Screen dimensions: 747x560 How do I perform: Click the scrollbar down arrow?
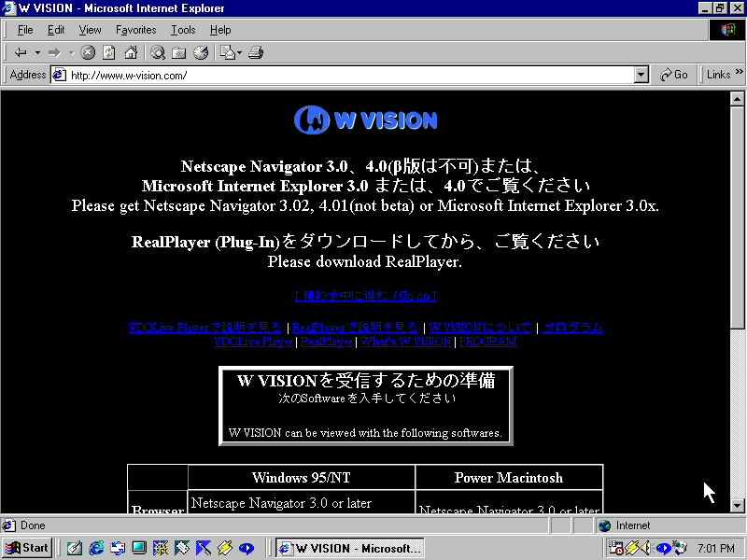pyautogui.click(x=737, y=506)
